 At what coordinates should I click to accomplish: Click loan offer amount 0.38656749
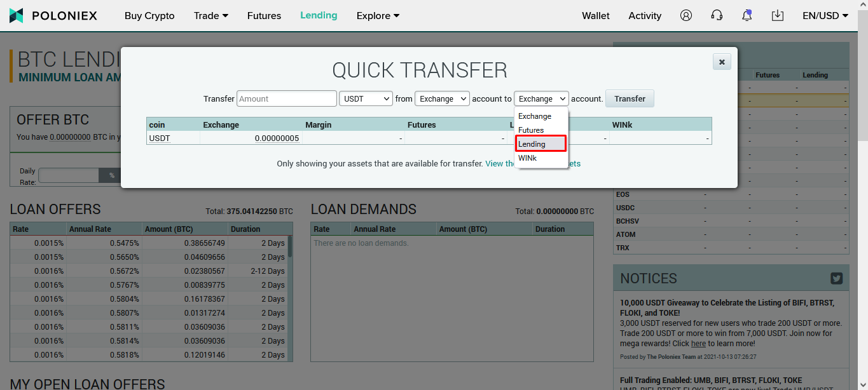tap(205, 243)
